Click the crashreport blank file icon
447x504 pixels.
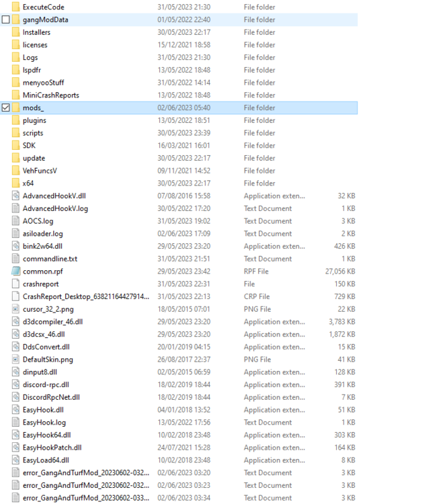click(x=15, y=284)
